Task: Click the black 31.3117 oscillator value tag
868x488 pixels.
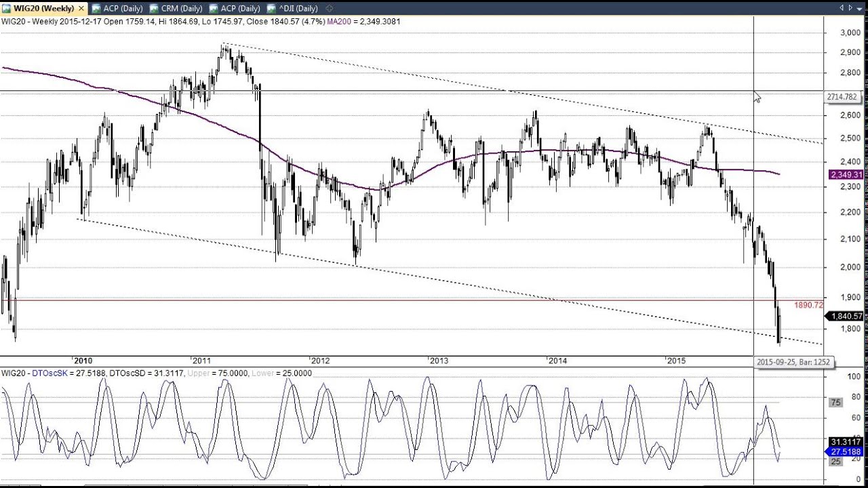Action: coord(844,442)
